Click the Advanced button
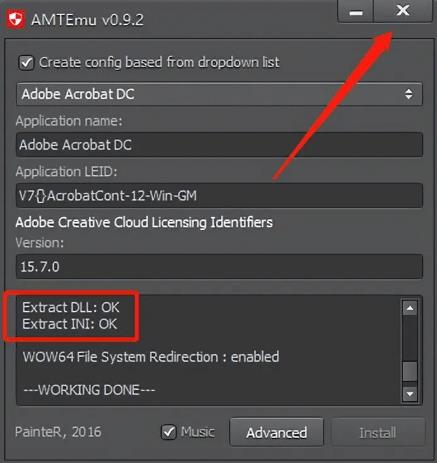This screenshot has width=437, height=463. pyautogui.click(x=277, y=432)
